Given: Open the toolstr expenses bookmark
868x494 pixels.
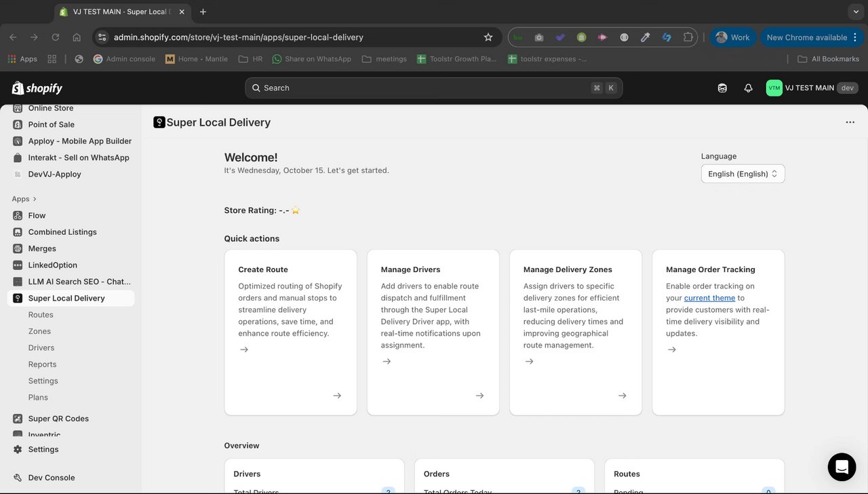Looking at the screenshot, I should tap(547, 59).
